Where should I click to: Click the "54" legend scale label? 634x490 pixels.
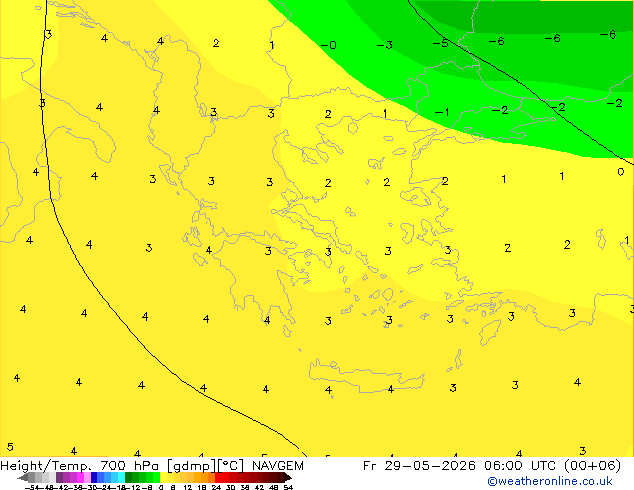coord(288,487)
